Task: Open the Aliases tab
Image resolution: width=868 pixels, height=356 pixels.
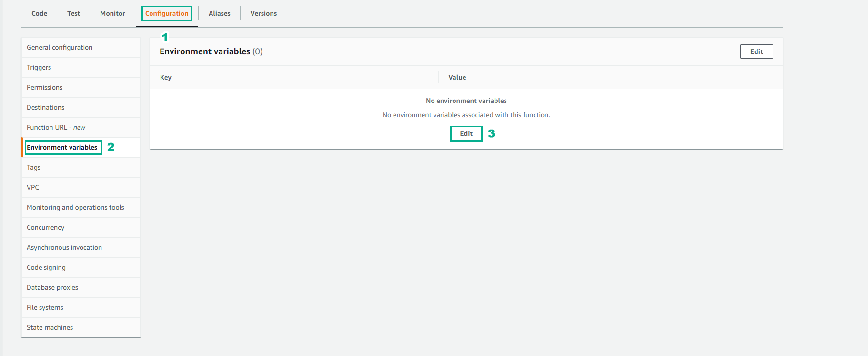Action: [x=219, y=13]
